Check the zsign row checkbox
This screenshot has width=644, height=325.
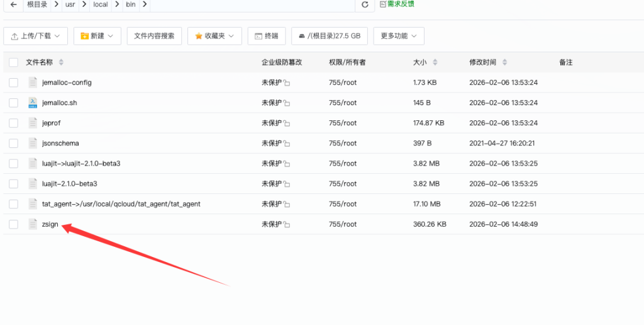point(14,224)
